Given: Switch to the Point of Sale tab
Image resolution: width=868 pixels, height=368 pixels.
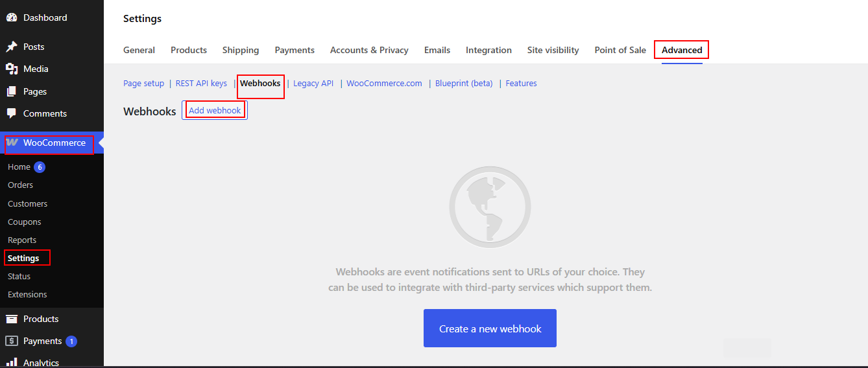Looking at the screenshot, I should [620, 50].
